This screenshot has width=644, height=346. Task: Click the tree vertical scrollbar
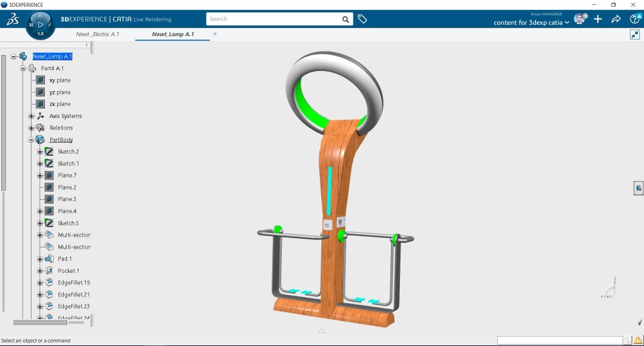point(4,123)
